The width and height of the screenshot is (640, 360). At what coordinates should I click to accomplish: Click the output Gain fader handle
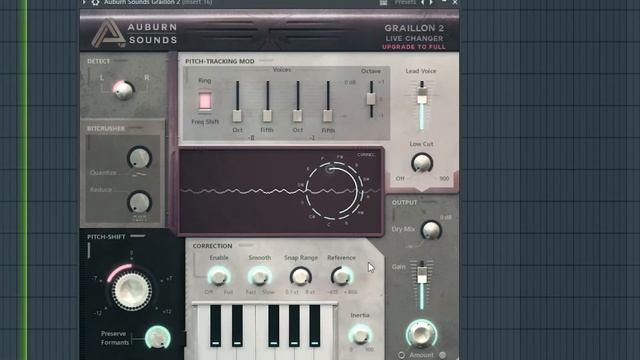click(x=422, y=275)
